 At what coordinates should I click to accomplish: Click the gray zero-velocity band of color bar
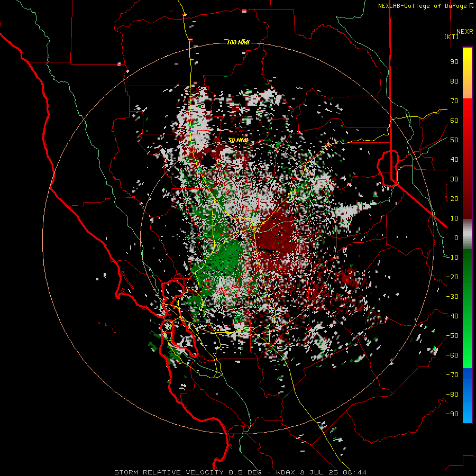click(467, 234)
